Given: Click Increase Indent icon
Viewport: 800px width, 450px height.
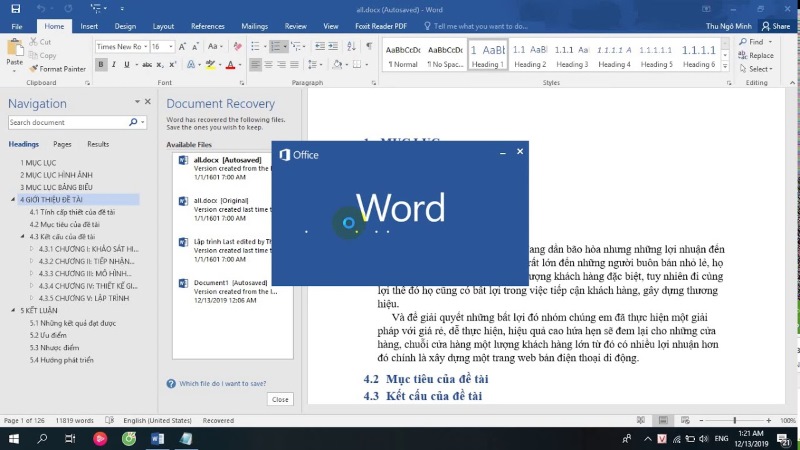Looking at the screenshot, I should click(x=333, y=46).
